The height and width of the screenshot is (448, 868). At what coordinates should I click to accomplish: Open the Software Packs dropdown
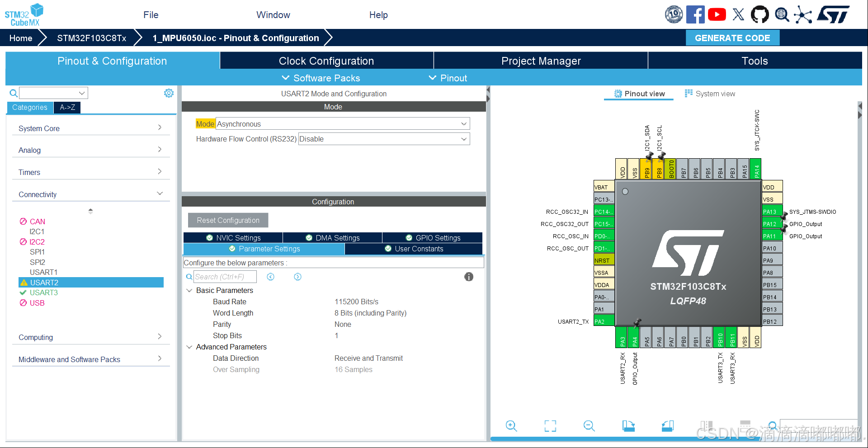321,78
